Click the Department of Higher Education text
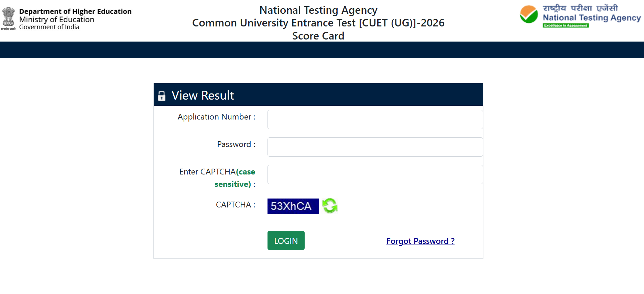Screen dimensions: 644x294 (x=75, y=11)
